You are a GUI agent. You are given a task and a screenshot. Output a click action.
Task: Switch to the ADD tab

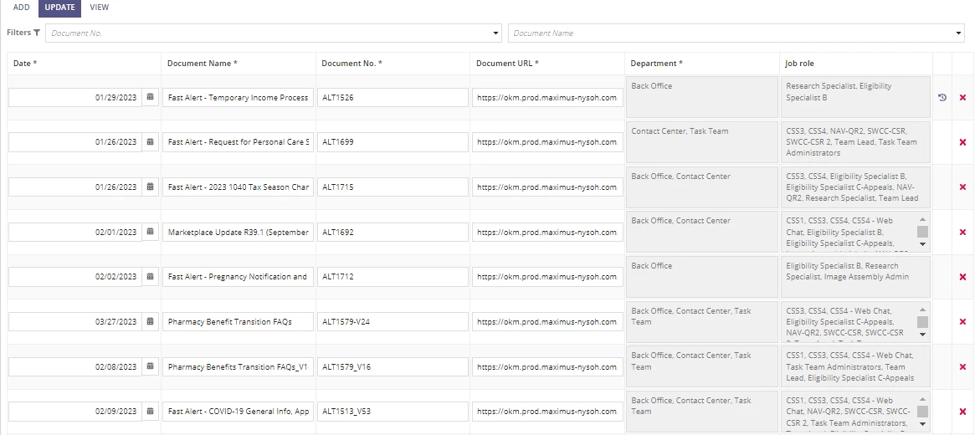click(21, 8)
